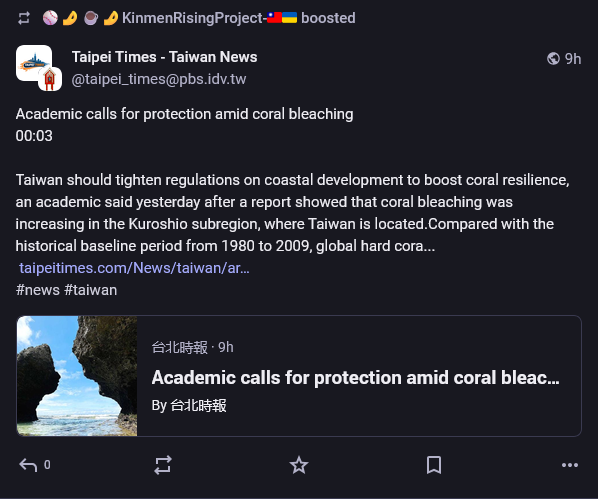
Task: Click the @taipei_times@pbs.idv.tw handle
Action: click(159, 79)
